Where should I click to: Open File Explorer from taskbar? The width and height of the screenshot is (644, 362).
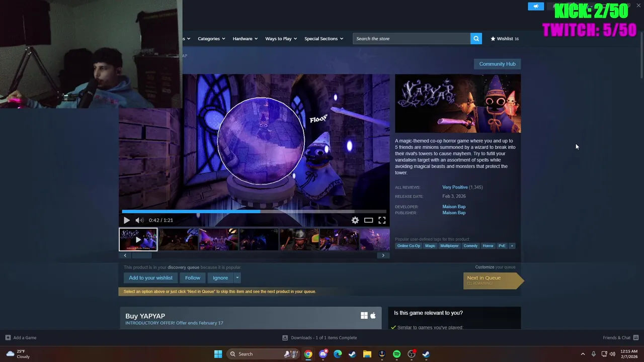point(367,354)
